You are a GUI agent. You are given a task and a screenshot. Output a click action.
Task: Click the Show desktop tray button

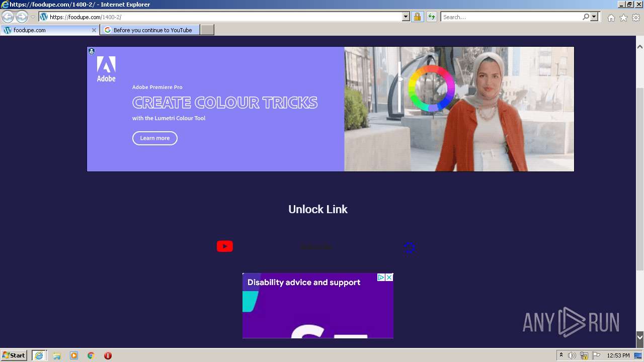tap(638, 355)
